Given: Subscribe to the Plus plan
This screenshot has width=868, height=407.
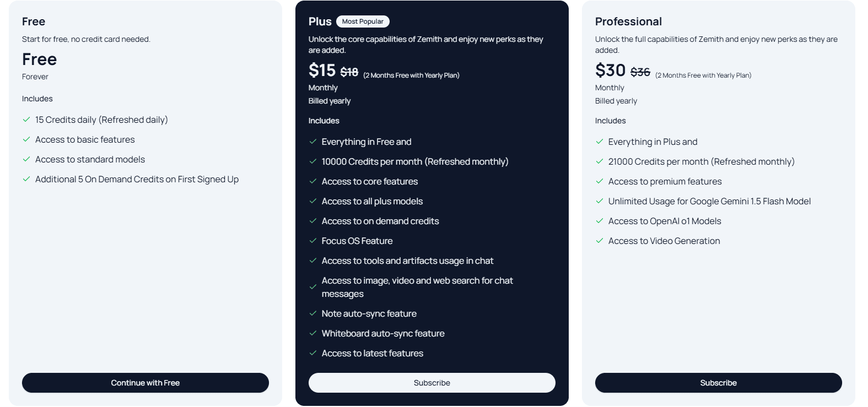Looking at the screenshot, I should [432, 383].
